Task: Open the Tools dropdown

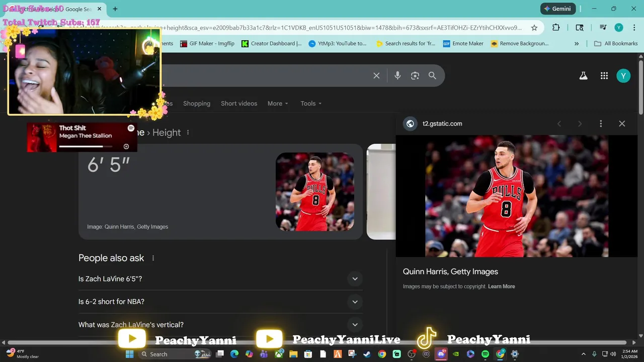Action: (311, 104)
